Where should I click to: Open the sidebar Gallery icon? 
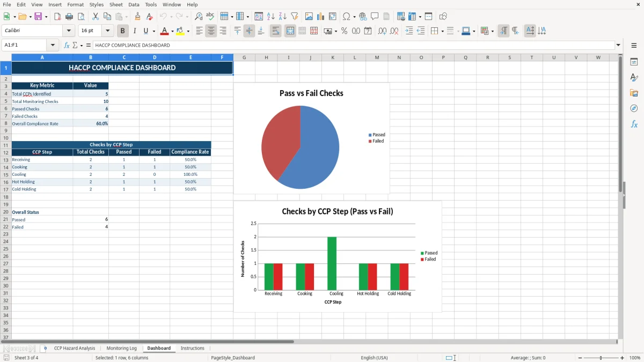pyautogui.click(x=634, y=93)
